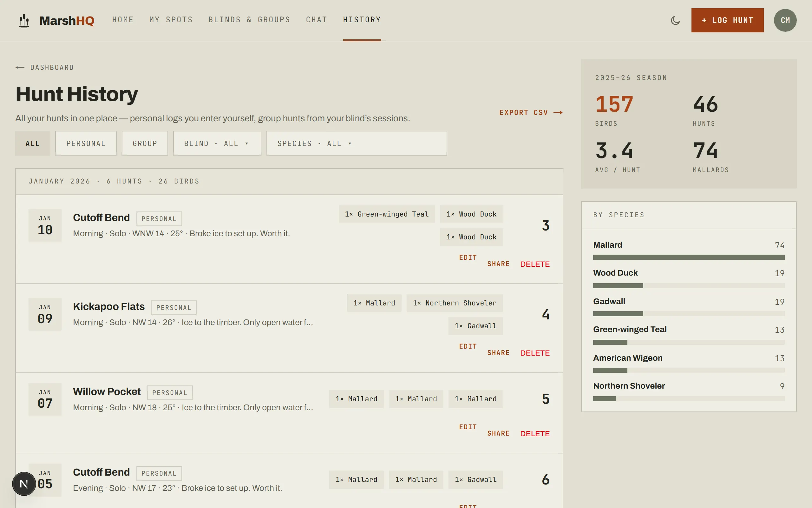812x508 pixels.
Task: Delete the Jan 10 Cutoff Bend hunt
Action: (535, 264)
